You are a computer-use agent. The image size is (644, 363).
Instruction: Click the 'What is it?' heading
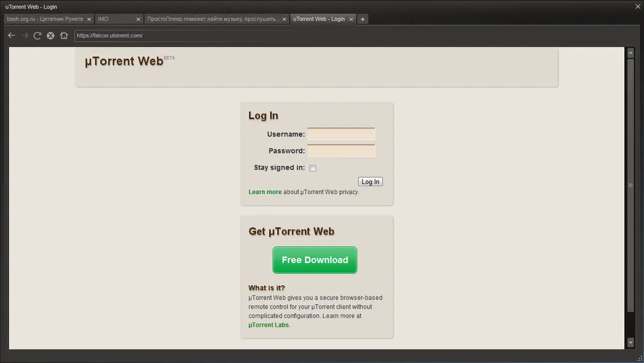click(x=267, y=288)
